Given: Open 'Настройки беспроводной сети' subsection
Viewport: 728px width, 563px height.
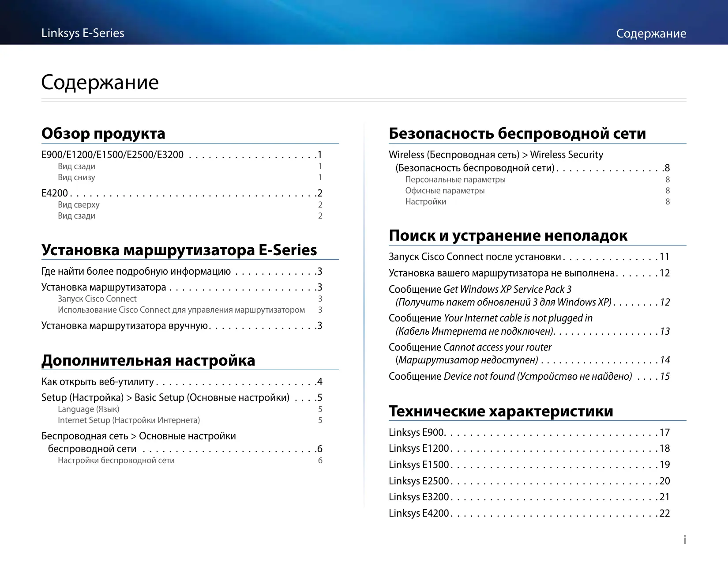Looking at the screenshot, I should (x=116, y=461).
